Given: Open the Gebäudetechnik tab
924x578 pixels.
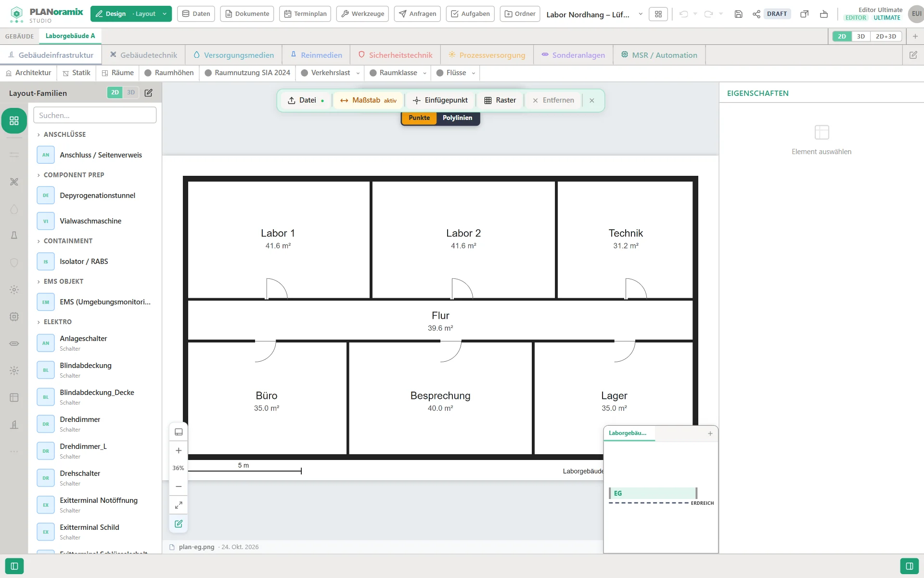Looking at the screenshot, I should [143, 55].
